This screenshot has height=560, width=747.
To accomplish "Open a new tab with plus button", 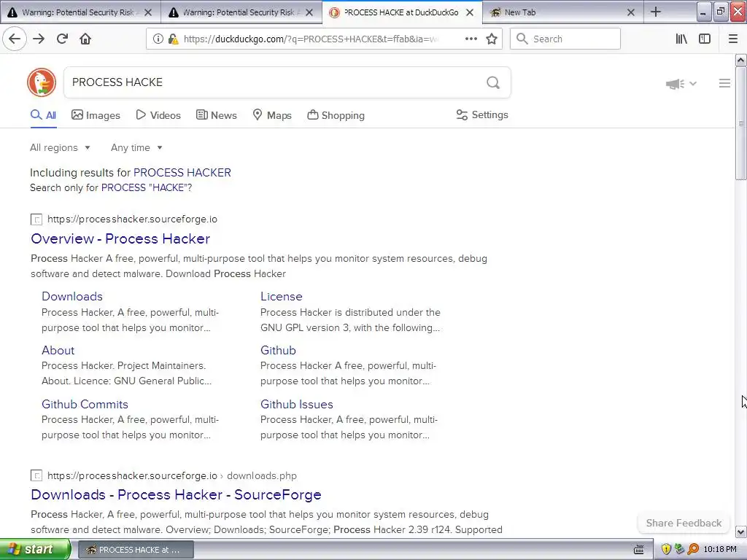I will point(656,12).
